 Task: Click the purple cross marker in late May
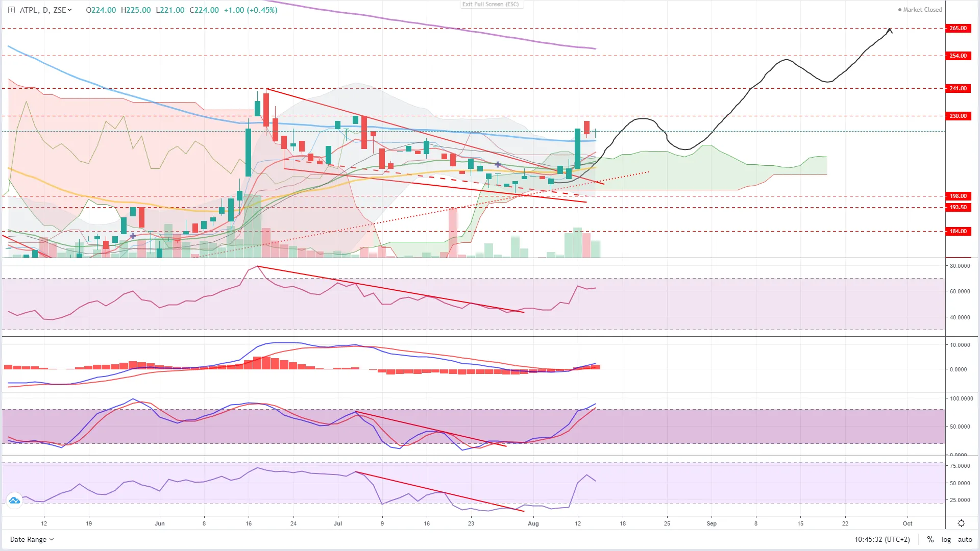pyautogui.click(x=133, y=236)
